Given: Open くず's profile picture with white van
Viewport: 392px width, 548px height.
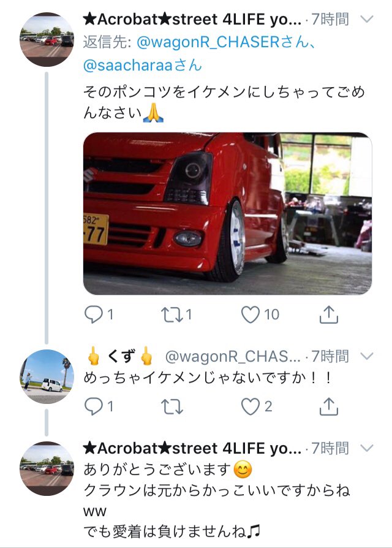Looking at the screenshot, I should click(x=47, y=376).
